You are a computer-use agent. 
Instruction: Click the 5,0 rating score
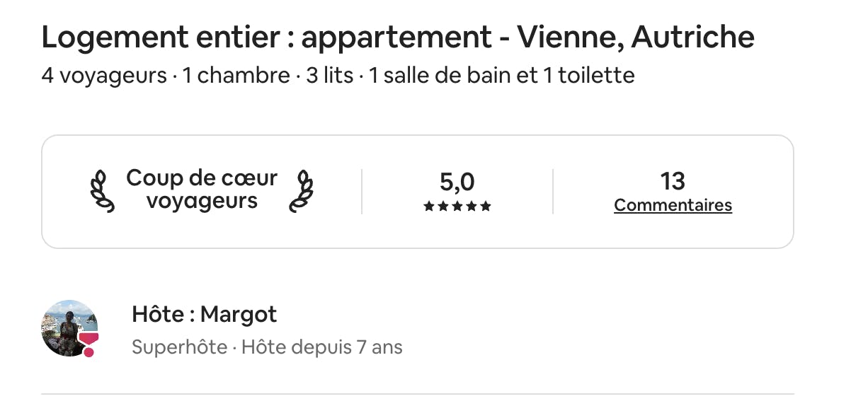[457, 182]
